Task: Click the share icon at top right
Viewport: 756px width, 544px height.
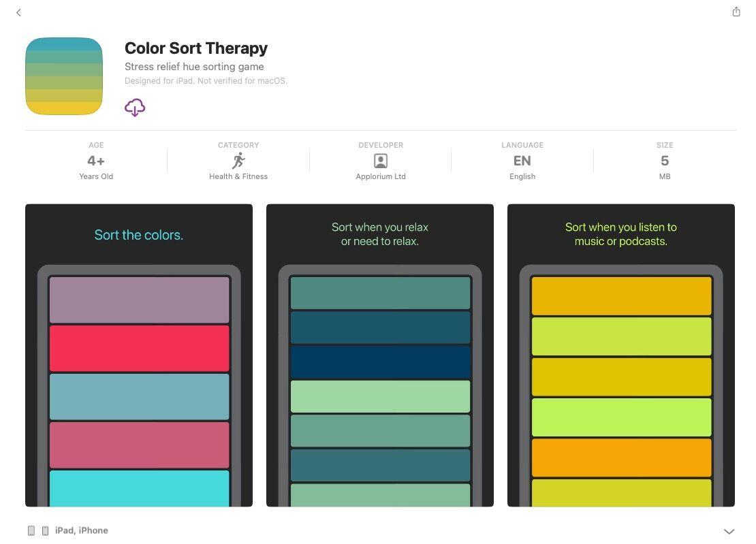Action: 736,12
